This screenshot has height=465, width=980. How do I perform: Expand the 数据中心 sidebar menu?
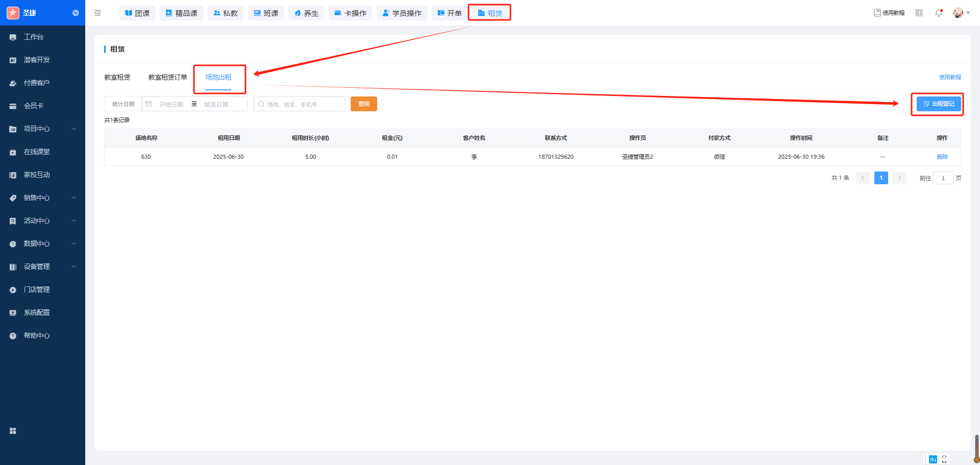point(42,243)
